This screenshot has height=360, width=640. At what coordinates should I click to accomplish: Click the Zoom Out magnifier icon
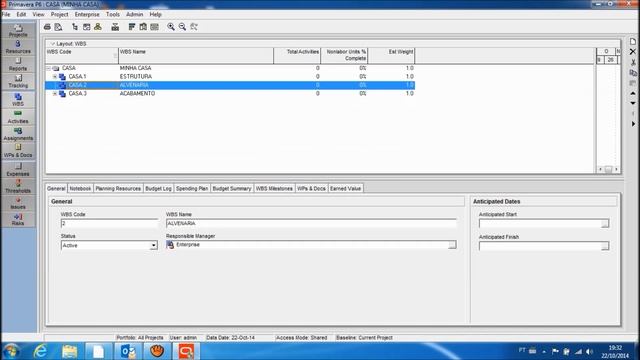tap(182, 27)
